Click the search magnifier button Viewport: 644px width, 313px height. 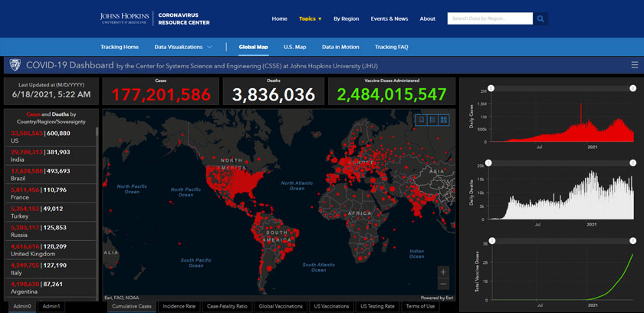click(x=541, y=18)
